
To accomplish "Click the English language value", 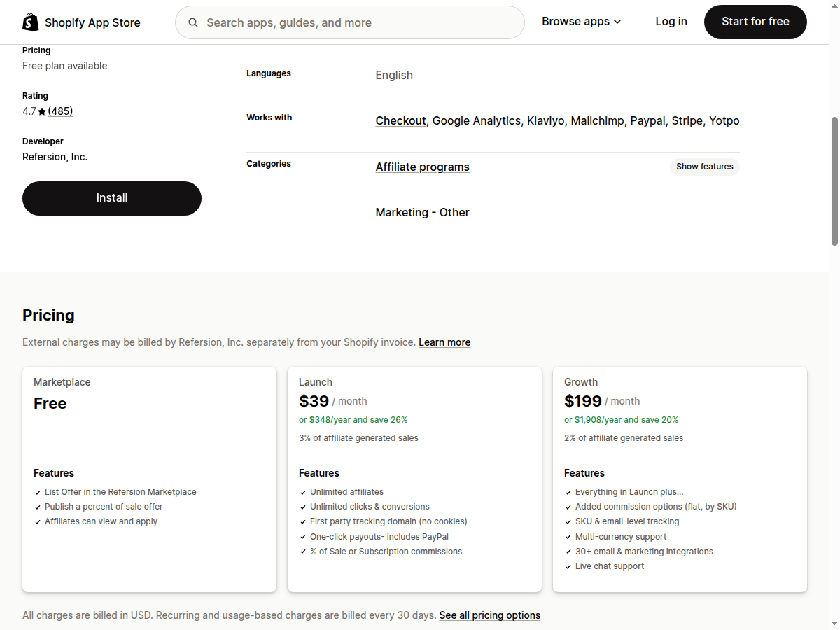I will (x=394, y=75).
